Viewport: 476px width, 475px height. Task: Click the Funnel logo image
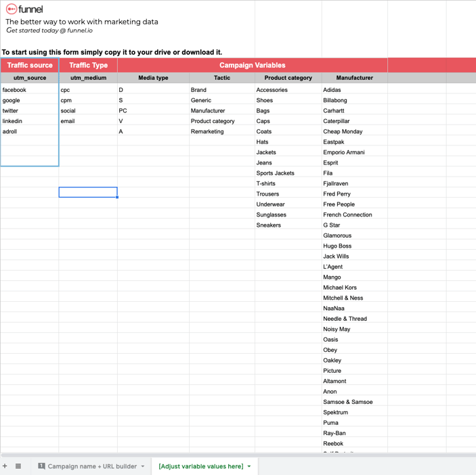point(24,9)
